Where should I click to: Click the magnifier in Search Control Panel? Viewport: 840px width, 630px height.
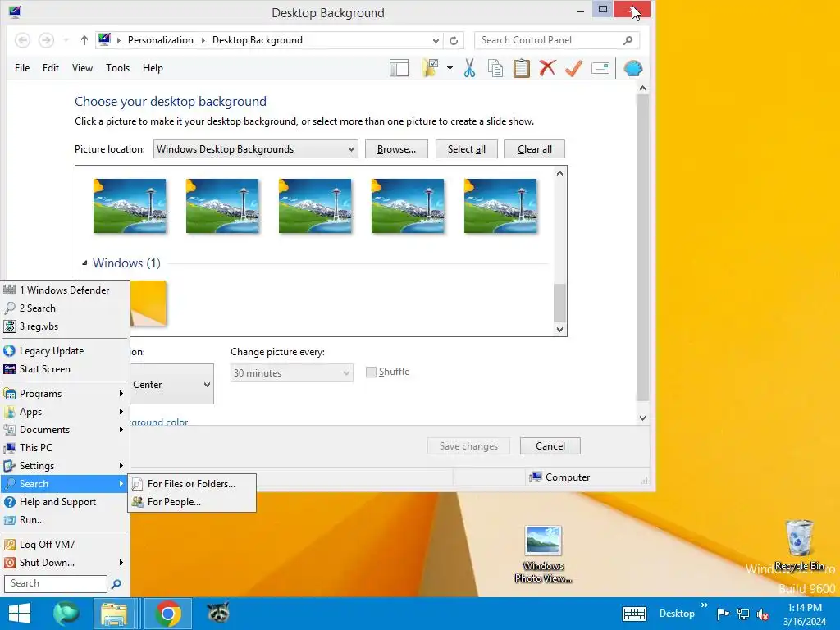point(628,40)
